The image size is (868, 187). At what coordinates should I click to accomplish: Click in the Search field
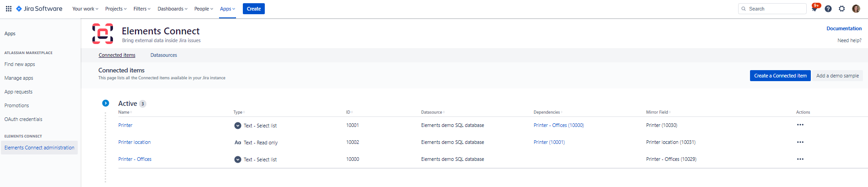pos(776,9)
